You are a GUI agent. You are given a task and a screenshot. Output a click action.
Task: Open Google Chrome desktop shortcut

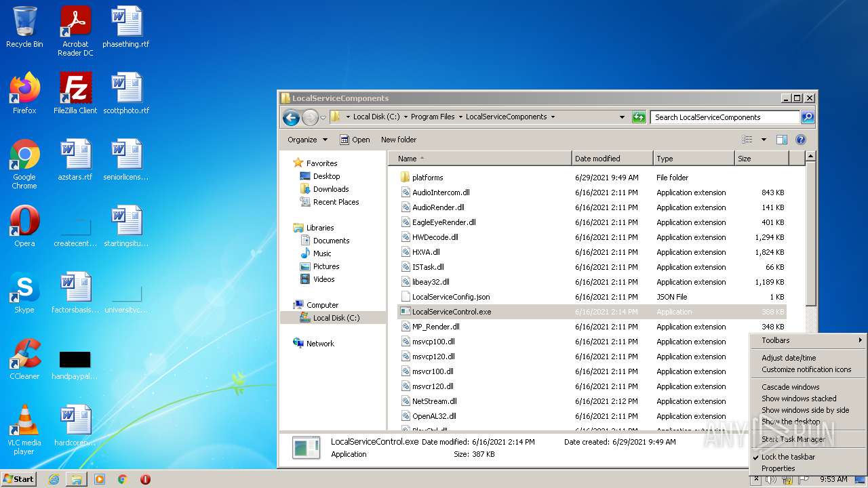point(24,164)
